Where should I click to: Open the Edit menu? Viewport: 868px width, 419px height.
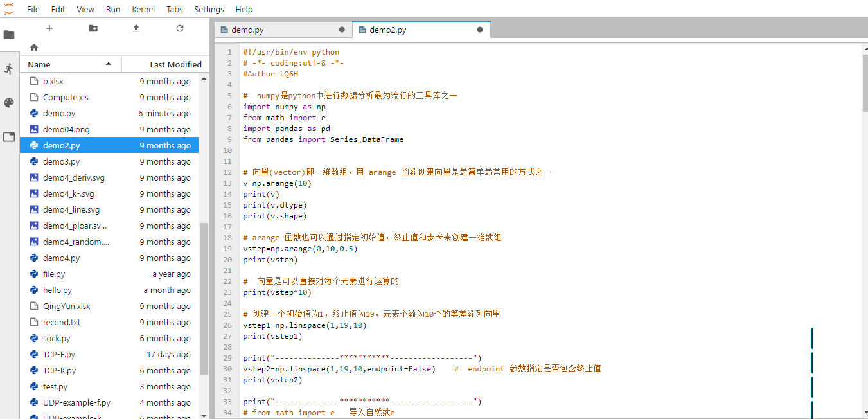tap(58, 9)
